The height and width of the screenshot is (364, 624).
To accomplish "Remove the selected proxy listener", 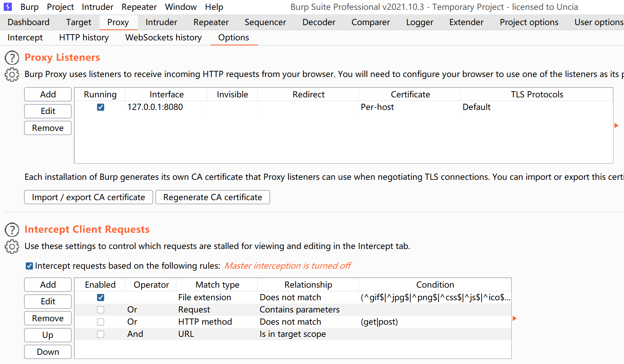I will 48,128.
